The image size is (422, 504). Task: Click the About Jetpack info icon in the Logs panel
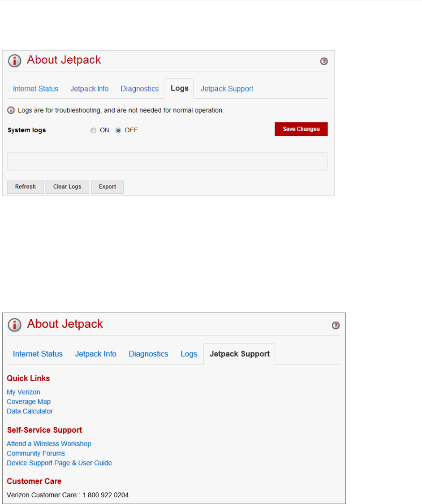coord(14,61)
